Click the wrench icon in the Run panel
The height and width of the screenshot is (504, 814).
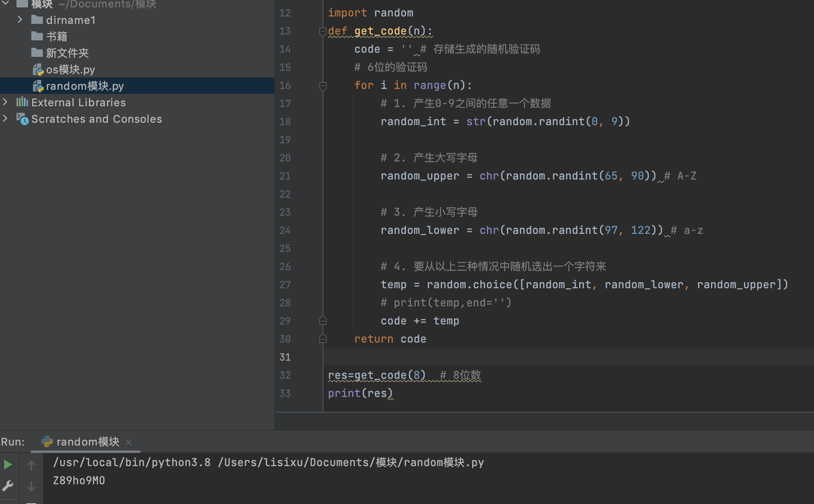coord(8,486)
